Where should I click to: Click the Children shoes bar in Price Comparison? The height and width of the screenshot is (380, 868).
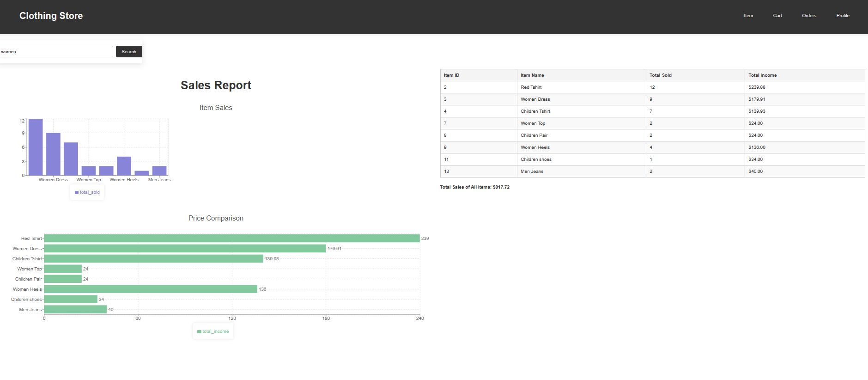(x=71, y=299)
